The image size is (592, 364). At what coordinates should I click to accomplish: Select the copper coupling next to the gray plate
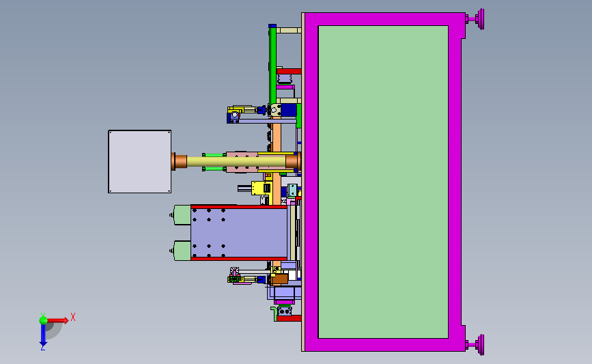click(x=180, y=162)
